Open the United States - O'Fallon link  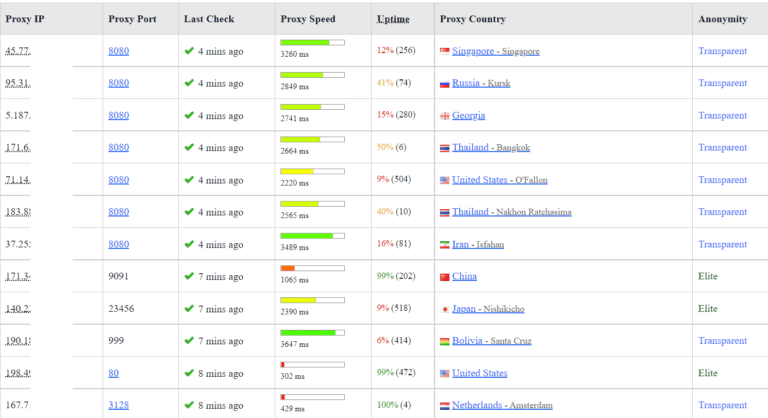coord(500,180)
